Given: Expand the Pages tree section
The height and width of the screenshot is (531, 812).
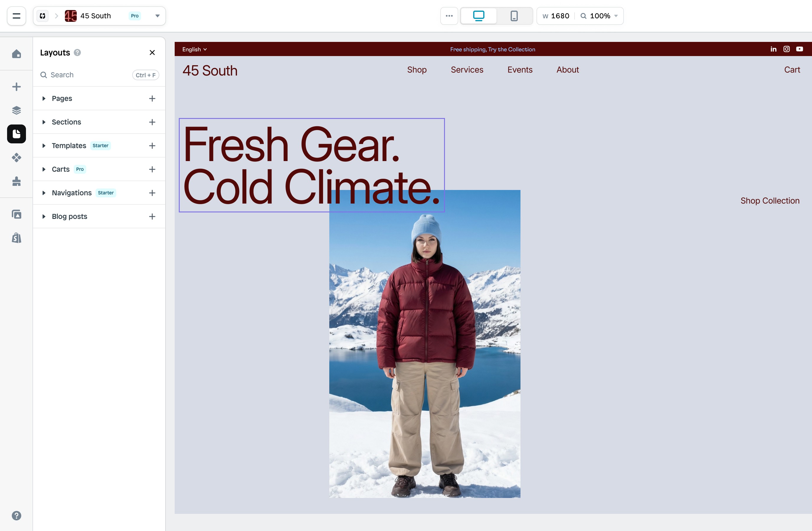Looking at the screenshot, I should click(x=44, y=99).
